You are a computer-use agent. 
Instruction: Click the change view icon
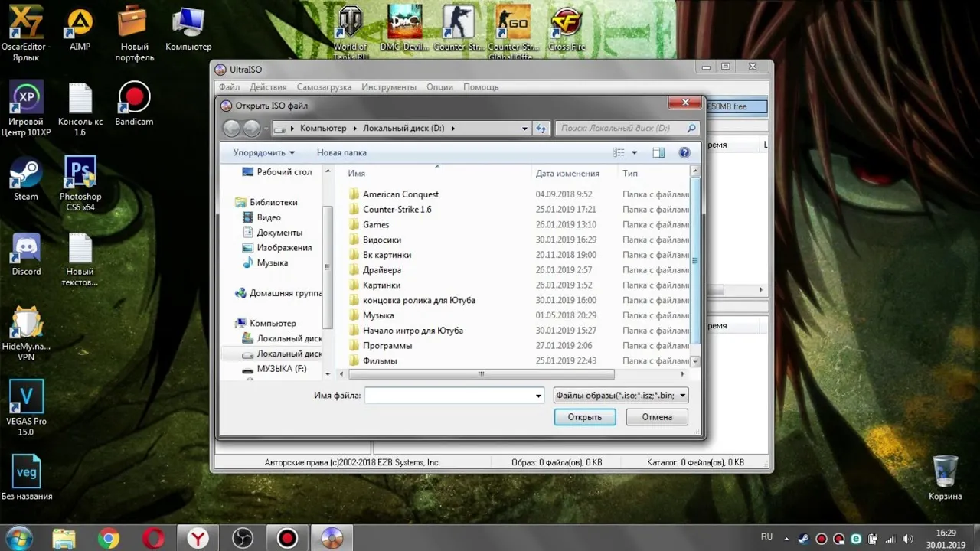pos(619,153)
